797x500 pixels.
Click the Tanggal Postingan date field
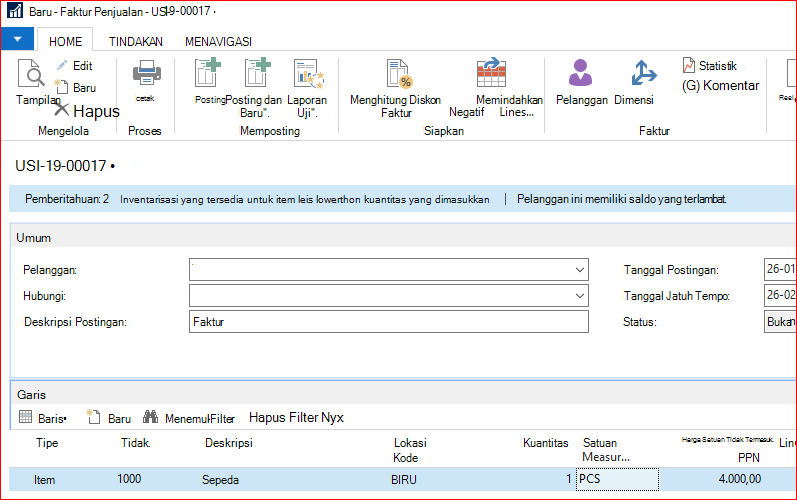pos(780,269)
